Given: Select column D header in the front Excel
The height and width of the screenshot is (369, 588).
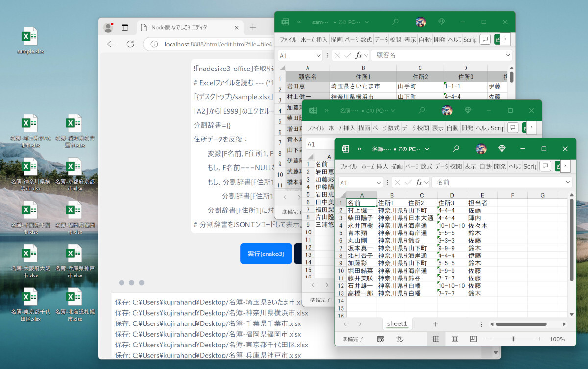Looking at the screenshot, I should [x=452, y=195].
